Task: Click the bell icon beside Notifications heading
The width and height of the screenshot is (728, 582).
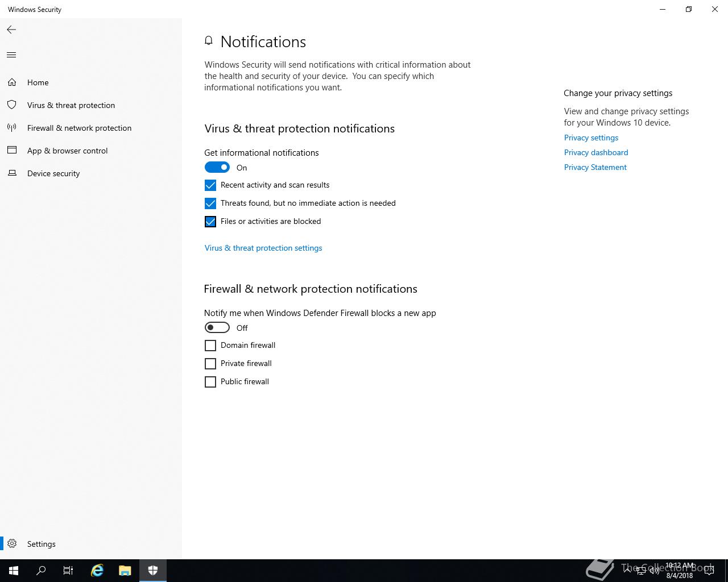Action: [209, 41]
